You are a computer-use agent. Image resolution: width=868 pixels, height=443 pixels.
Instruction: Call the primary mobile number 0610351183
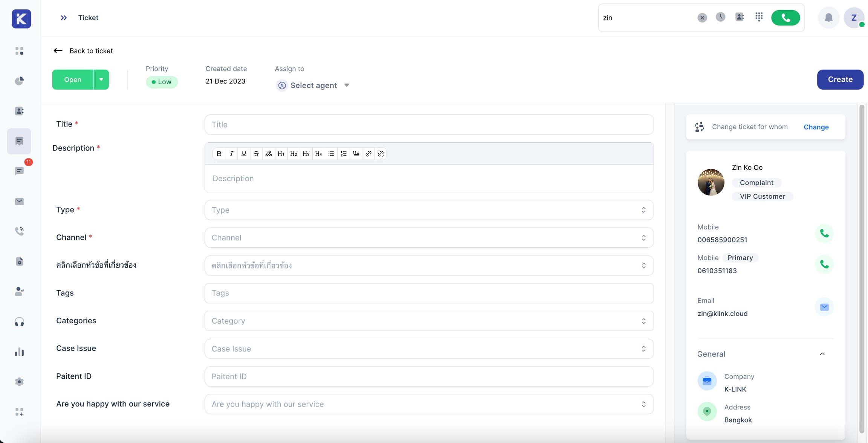(824, 264)
